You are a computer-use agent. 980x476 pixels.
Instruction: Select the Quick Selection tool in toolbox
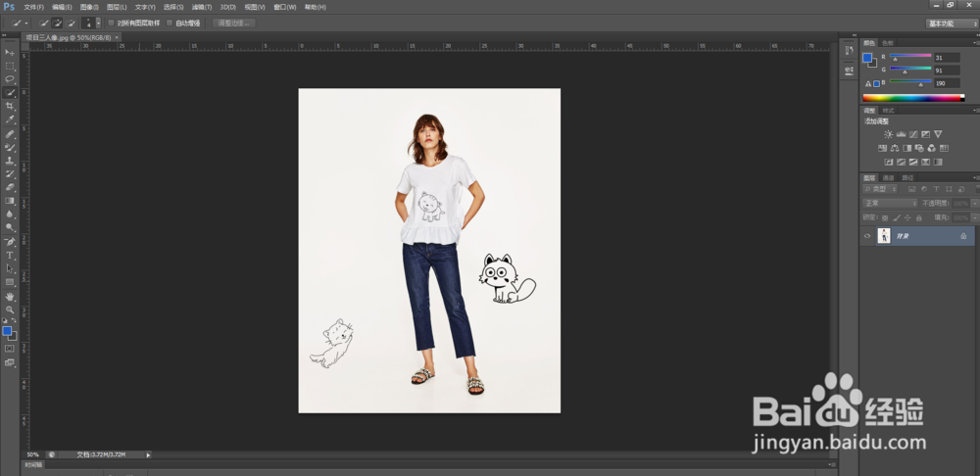coord(10,92)
